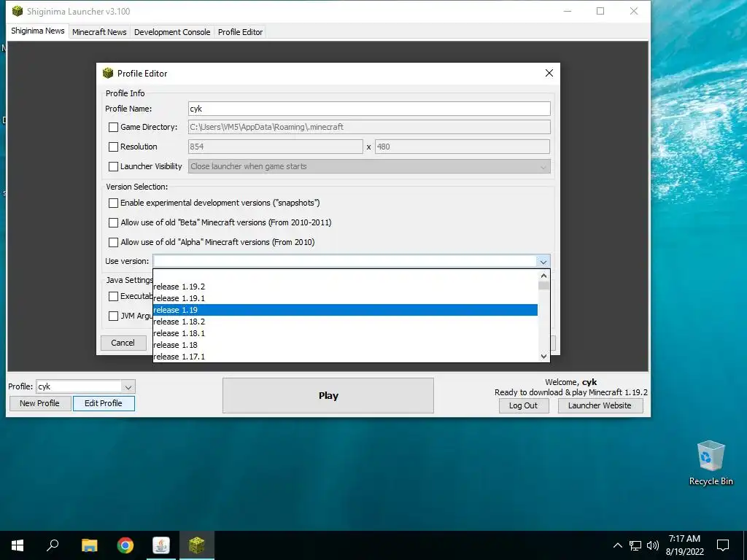Viewport: 747px width, 560px height.
Task: Allow old Alpha Minecraft versions
Action: point(113,242)
